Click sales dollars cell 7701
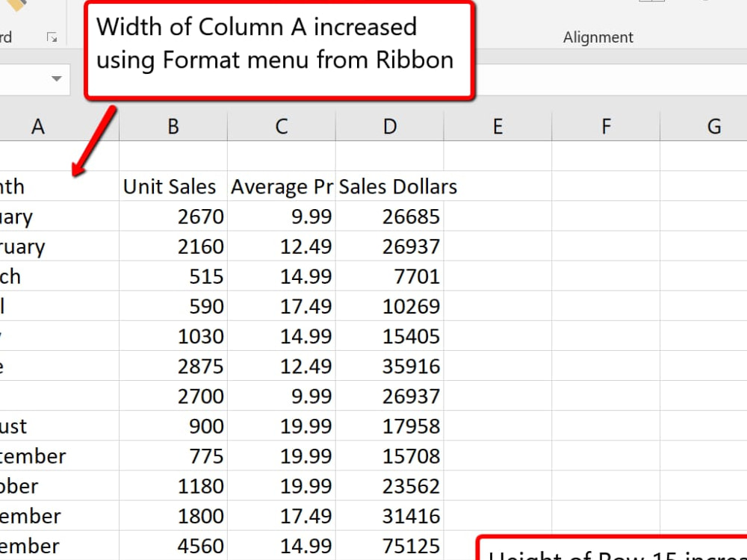Image resolution: width=747 pixels, height=560 pixels. click(x=390, y=276)
